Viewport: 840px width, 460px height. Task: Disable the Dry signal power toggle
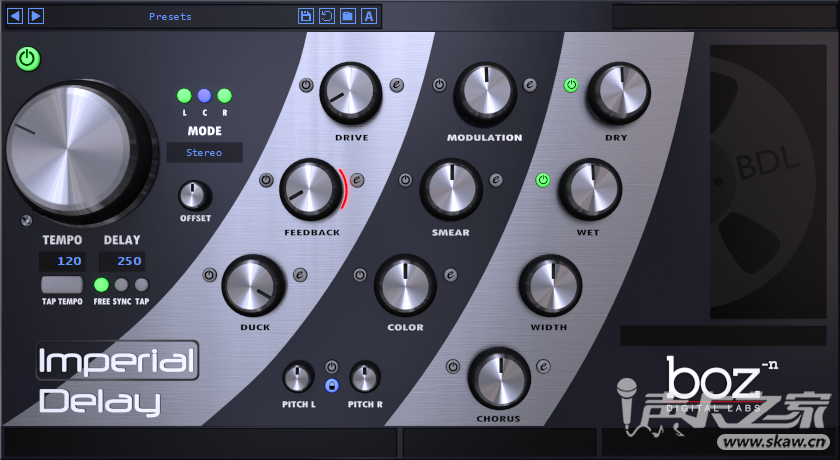click(571, 85)
